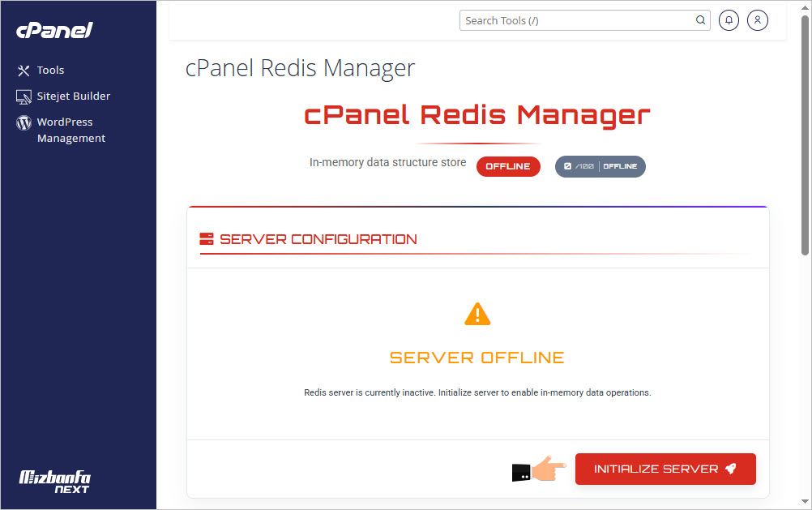Click the scrollbar up arrow
The height and width of the screenshot is (510, 812).
[x=805, y=7]
